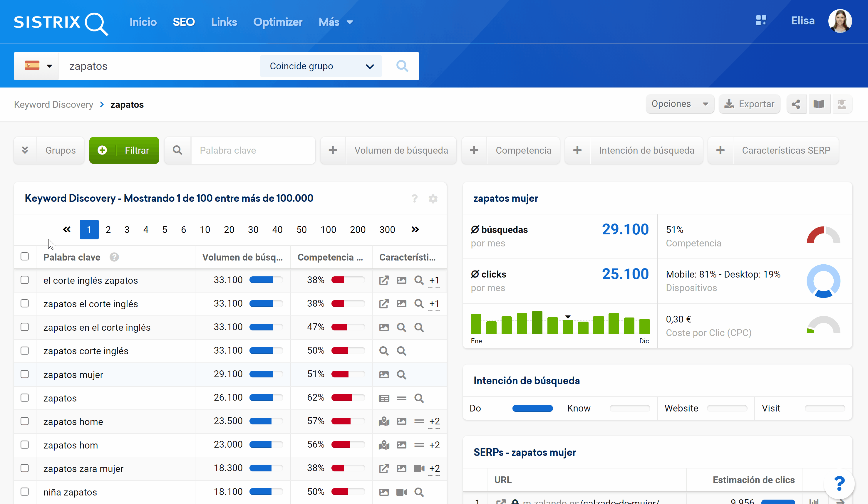Open the Links navigation menu
Screen dimensions: 868x504
coord(224,22)
